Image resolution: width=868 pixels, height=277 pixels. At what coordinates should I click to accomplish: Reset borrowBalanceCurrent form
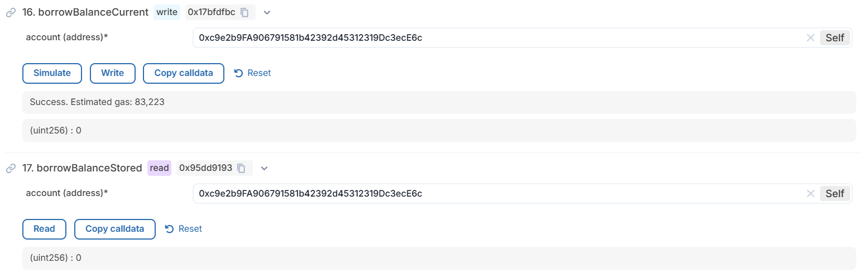click(252, 73)
